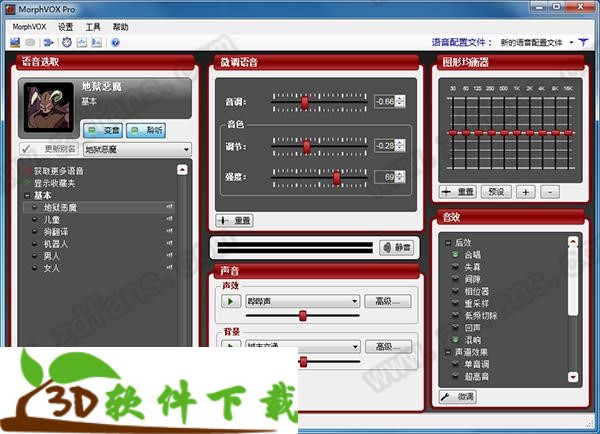The height and width of the screenshot is (434, 600).
Task: Click the blue funnel icon beside voice profile
Action: [583, 42]
